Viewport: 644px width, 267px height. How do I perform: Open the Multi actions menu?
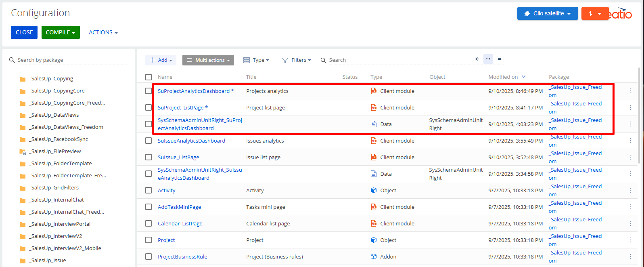(208, 60)
